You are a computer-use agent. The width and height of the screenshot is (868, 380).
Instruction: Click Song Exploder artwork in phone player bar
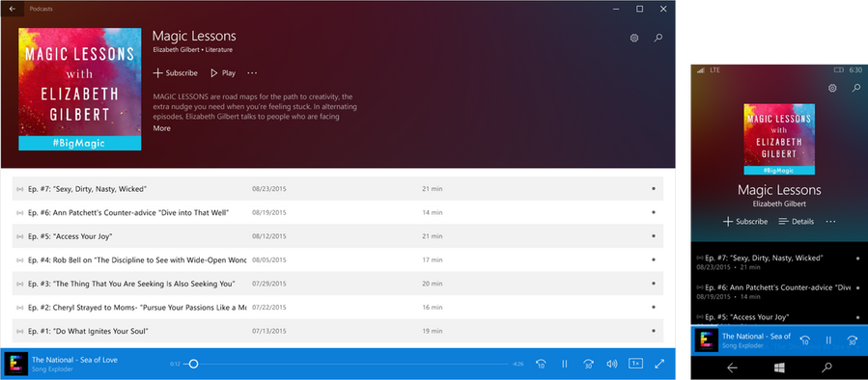707,340
